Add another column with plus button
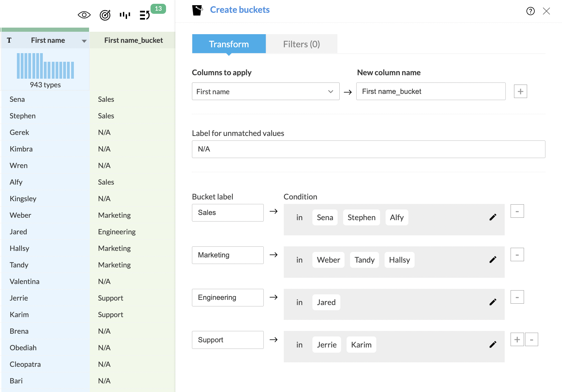The width and height of the screenshot is (562, 392). (520, 91)
